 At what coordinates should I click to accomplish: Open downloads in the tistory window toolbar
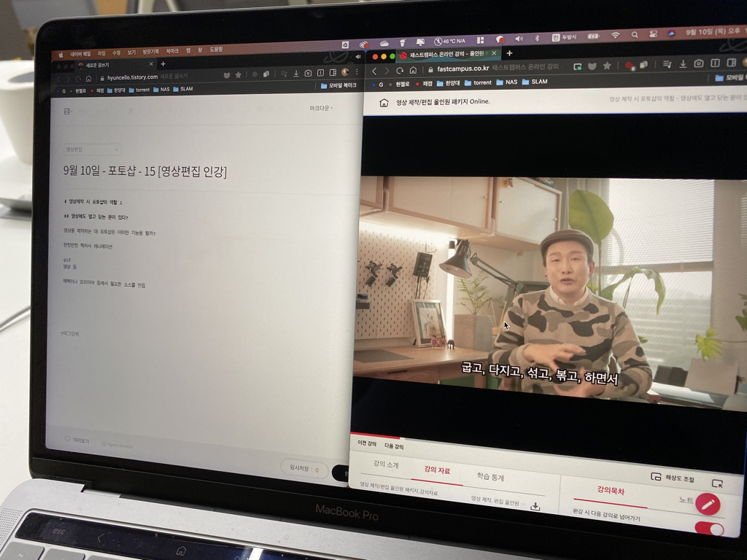296,74
